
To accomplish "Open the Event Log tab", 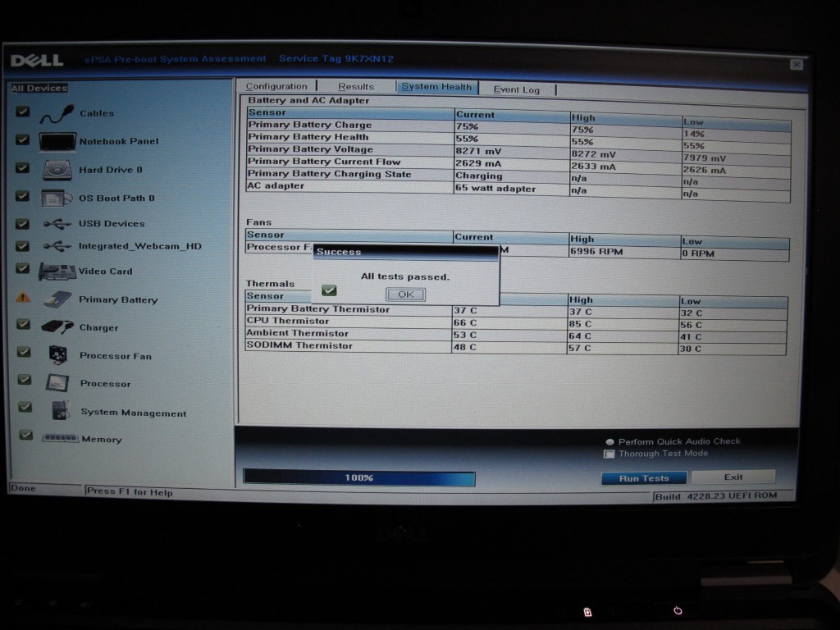I will point(517,89).
